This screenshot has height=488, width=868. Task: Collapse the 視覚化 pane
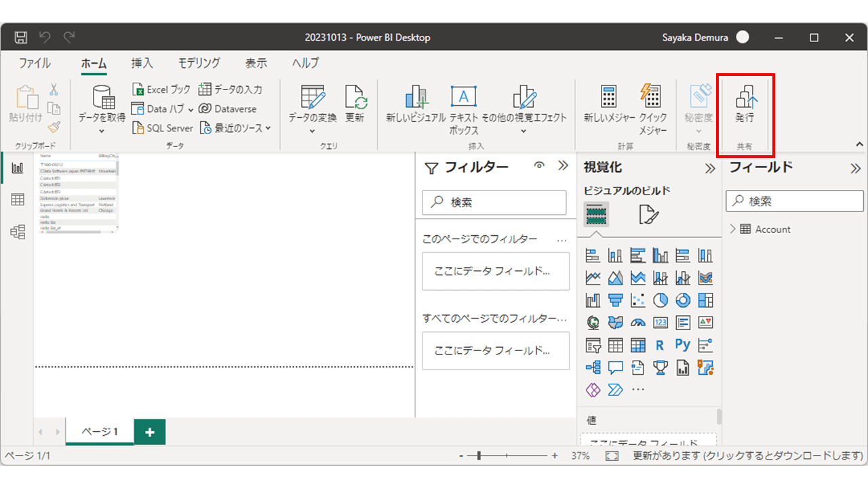(x=710, y=168)
